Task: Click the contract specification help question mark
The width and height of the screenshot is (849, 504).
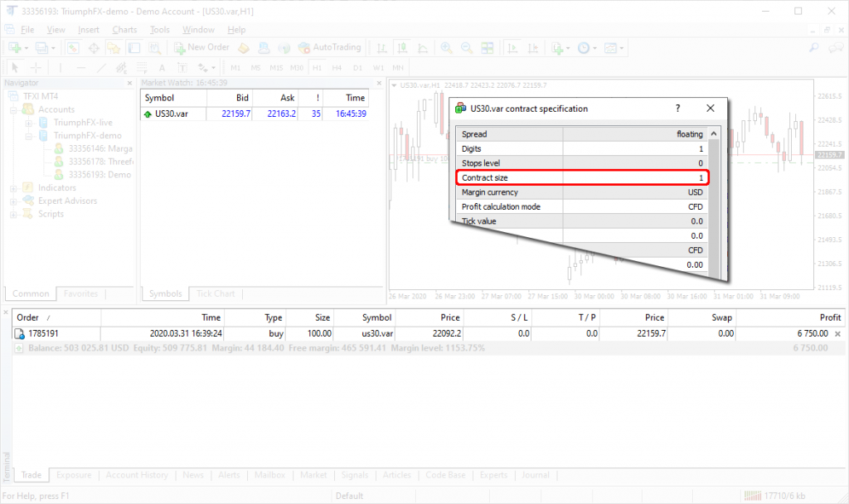Action: [678, 109]
